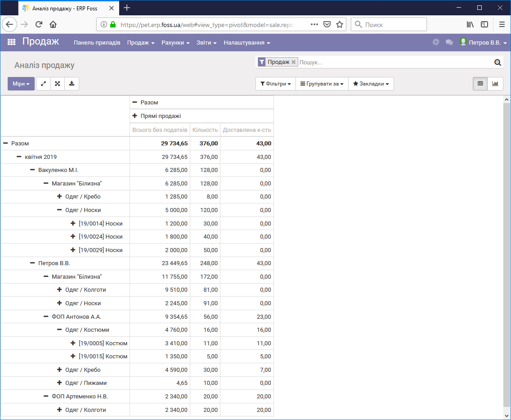Image resolution: width=511 pixels, height=420 pixels.
Task: Open the Групувати за dropdown
Action: pos(322,84)
